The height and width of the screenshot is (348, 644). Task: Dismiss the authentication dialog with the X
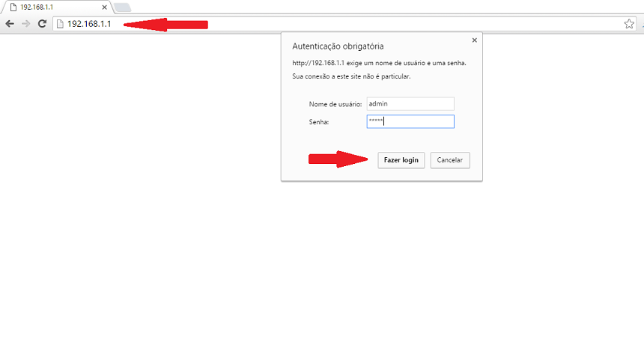point(474,41)
